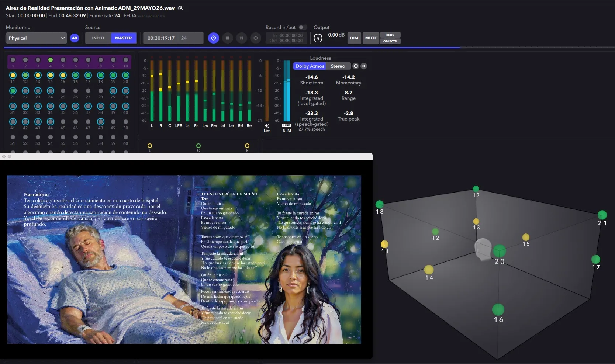Image resolution: width=615 pixels, height=364 pixels.
Task: Click the stop transport button
Action: click(228, 38)
